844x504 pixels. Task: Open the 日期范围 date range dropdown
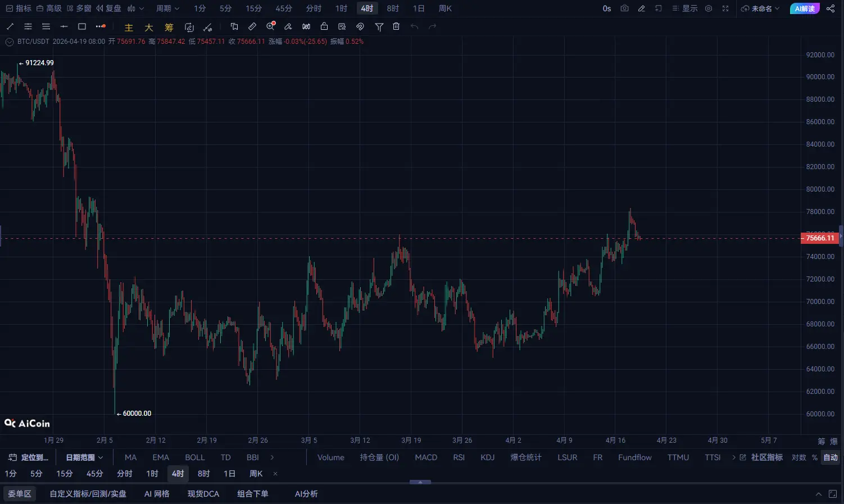click(85, 457)
